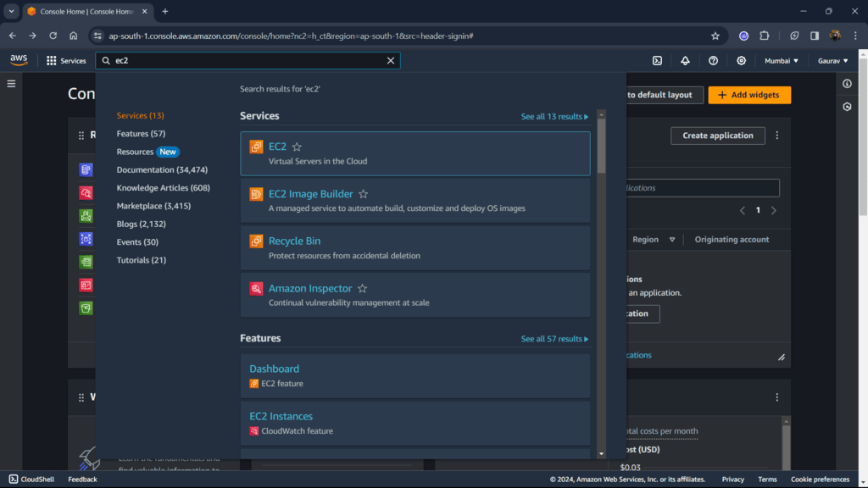868x488 pixels.
Task: Clear the ec2 search text
Action: (x=390, y=60)
